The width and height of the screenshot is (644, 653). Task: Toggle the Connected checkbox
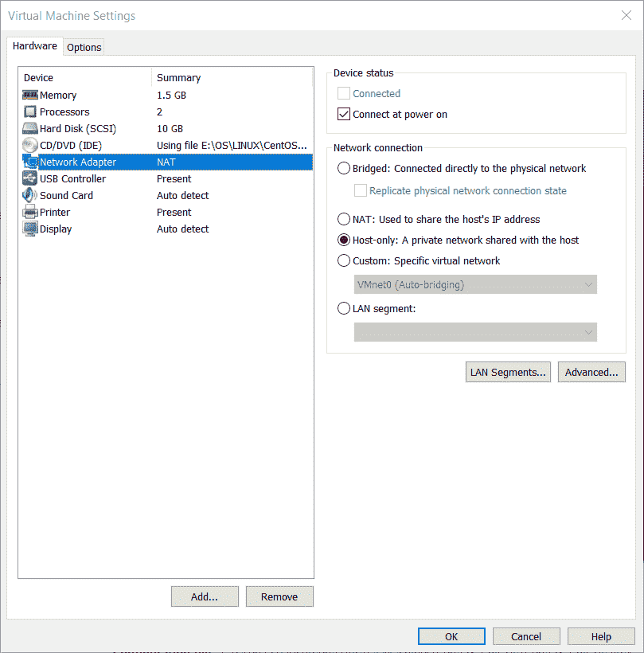click(x=343, y=93)
